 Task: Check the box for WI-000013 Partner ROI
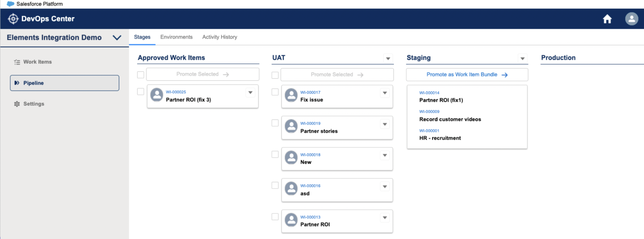[275, 217]
